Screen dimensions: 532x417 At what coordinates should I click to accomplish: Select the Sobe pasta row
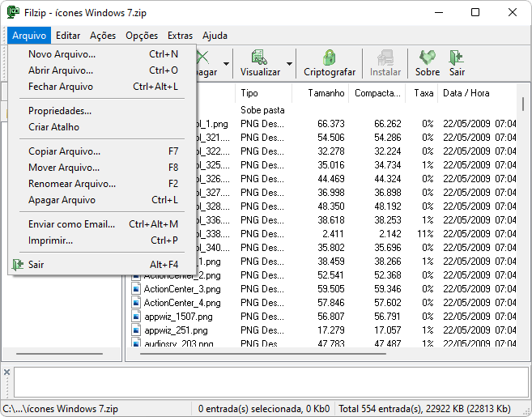262,110
